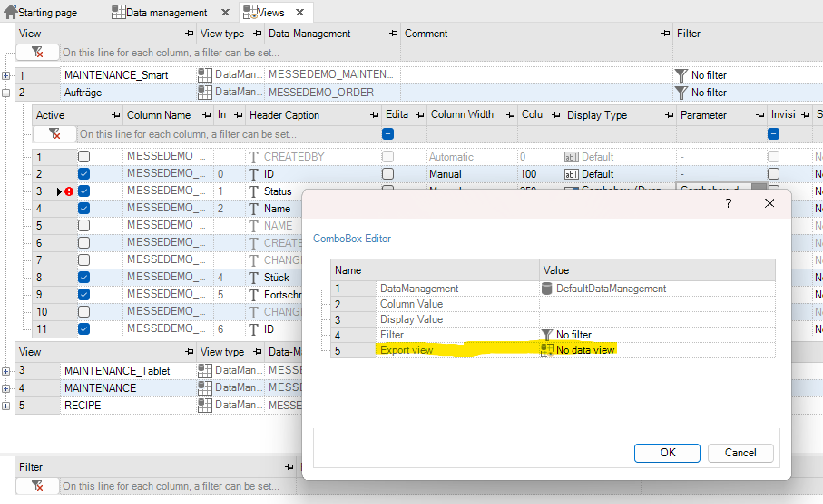This screenshot has width=823, height=504.
Task: Uncheck Active for Stück row
Action: coord(84,278)
